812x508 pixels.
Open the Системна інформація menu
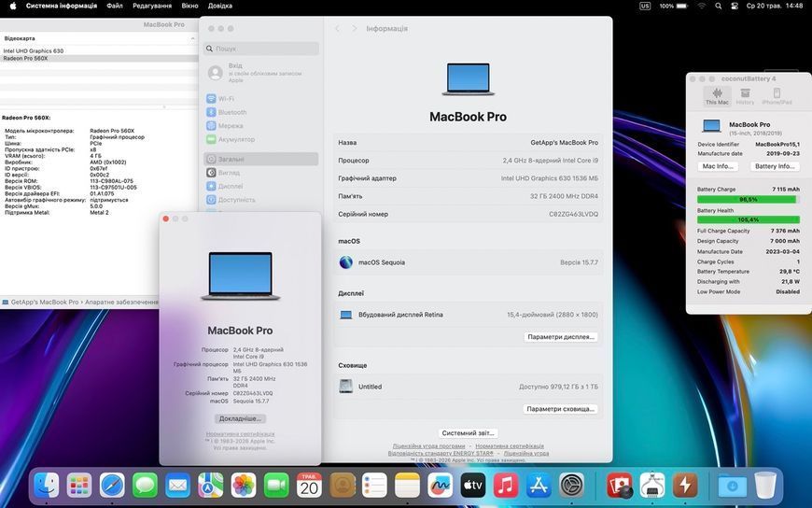tap(61, 7)
